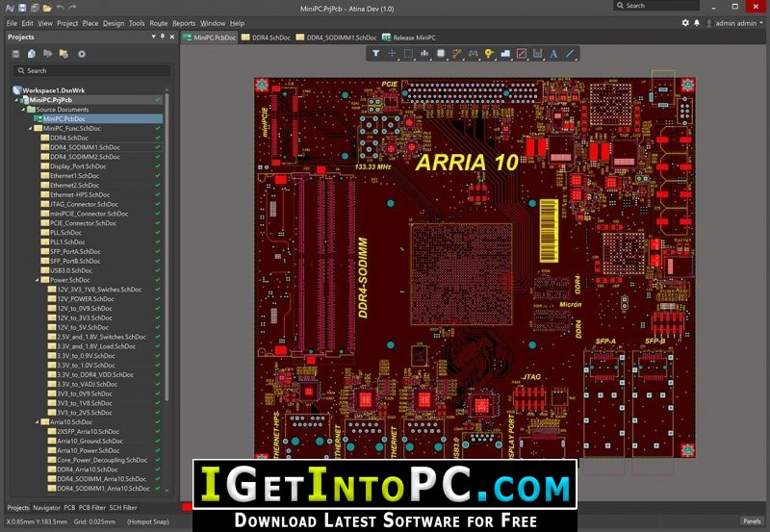
Task: Click the yellow place via icon
Action: coord(489,54)
